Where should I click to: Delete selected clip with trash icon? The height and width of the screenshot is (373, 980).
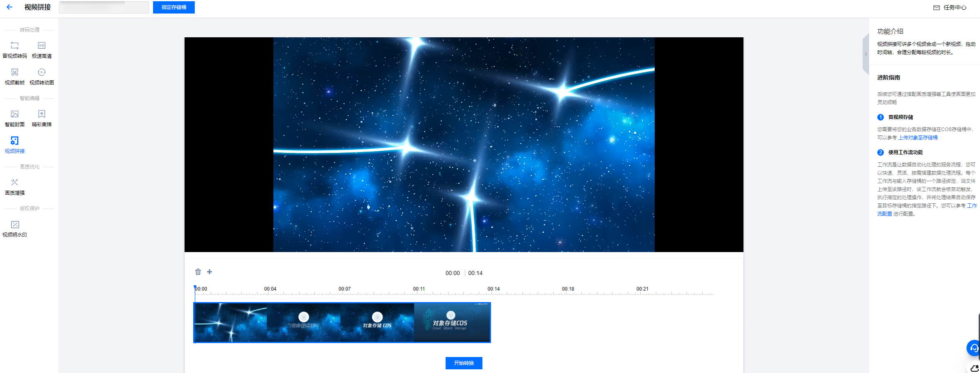coord(198,272)
